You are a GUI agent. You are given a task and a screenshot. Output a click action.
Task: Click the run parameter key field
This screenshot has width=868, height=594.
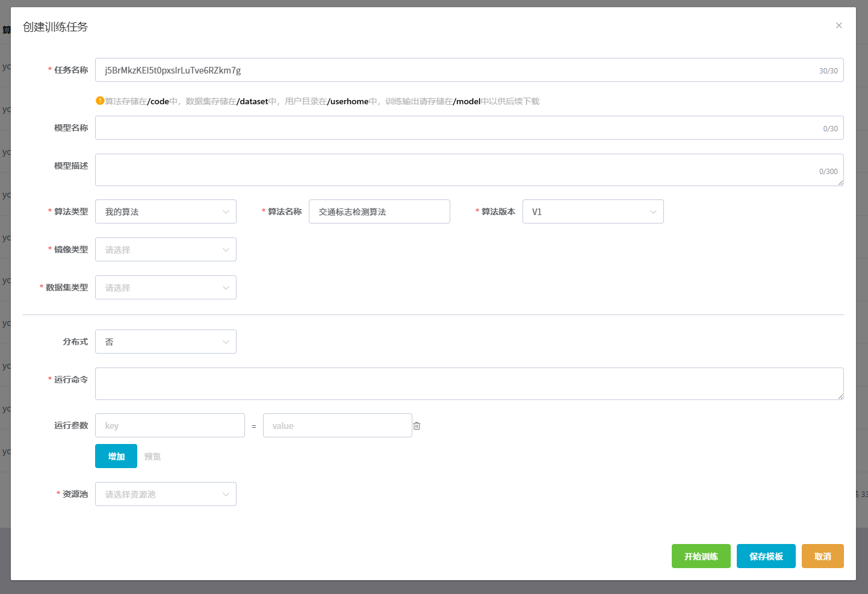170,425
